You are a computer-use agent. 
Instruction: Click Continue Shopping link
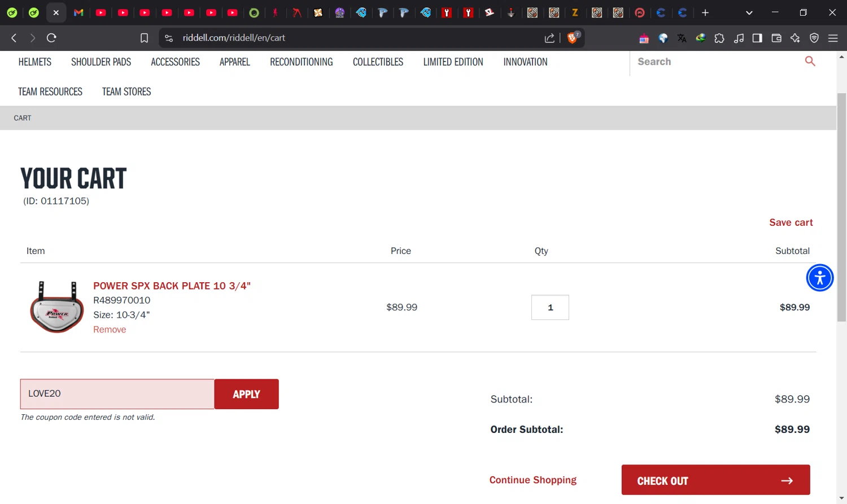click(532, 480)
